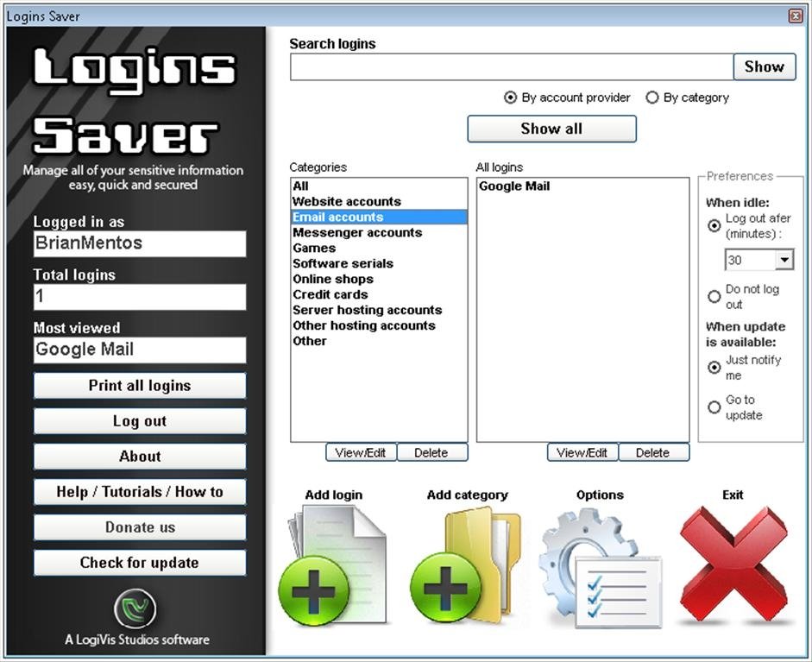Click the Logged in as field
812x662 pixels.
pos(140,243)
